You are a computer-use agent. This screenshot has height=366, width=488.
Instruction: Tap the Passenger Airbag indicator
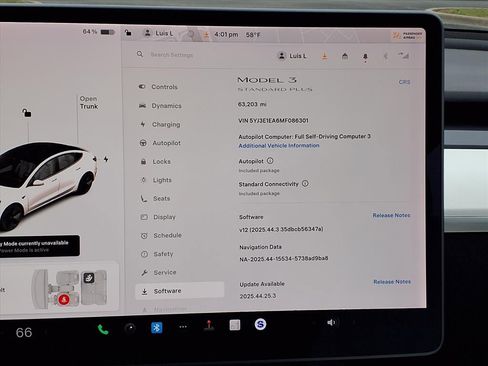[x=407, y=35]
